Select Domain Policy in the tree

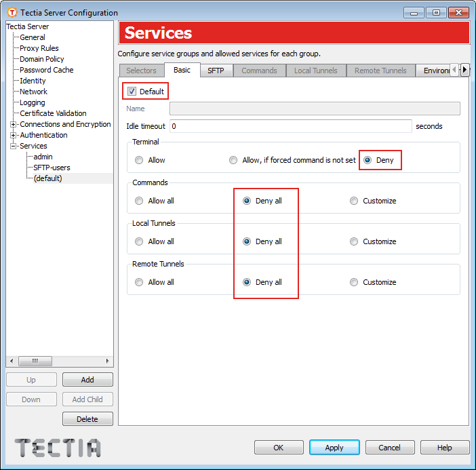pyautogui.click(x=42, y=59)
